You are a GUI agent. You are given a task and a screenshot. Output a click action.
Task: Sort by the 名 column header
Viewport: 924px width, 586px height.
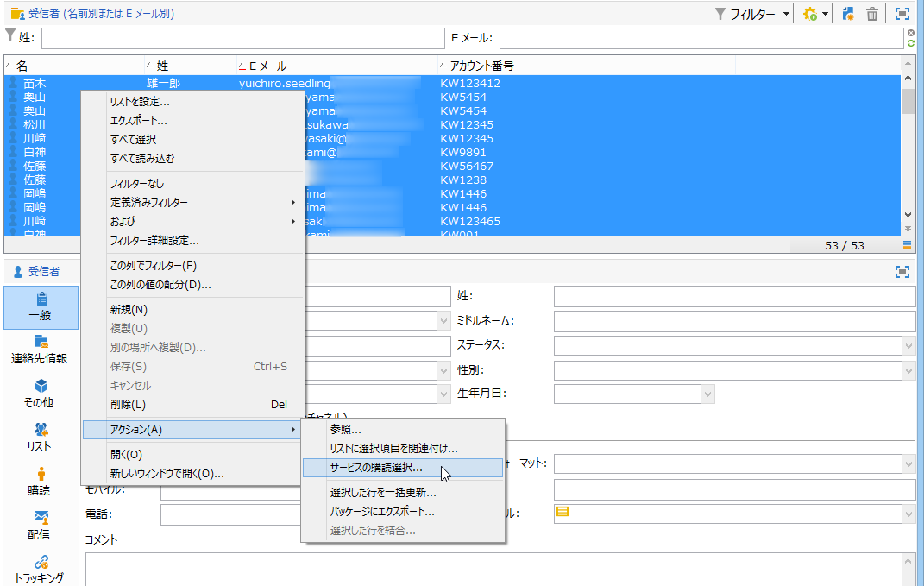coord(74,66)
